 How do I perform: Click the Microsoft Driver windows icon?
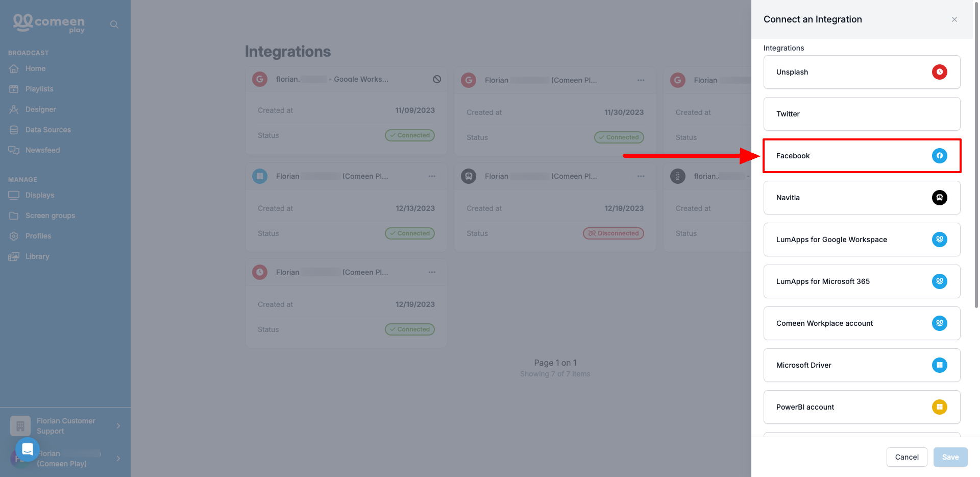939,365
